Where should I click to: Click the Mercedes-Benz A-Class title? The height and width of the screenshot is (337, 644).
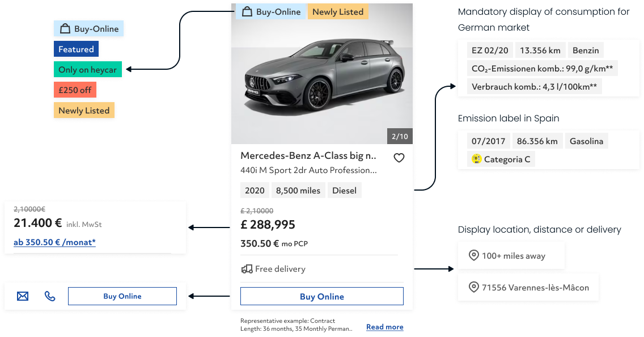point(308,155)
